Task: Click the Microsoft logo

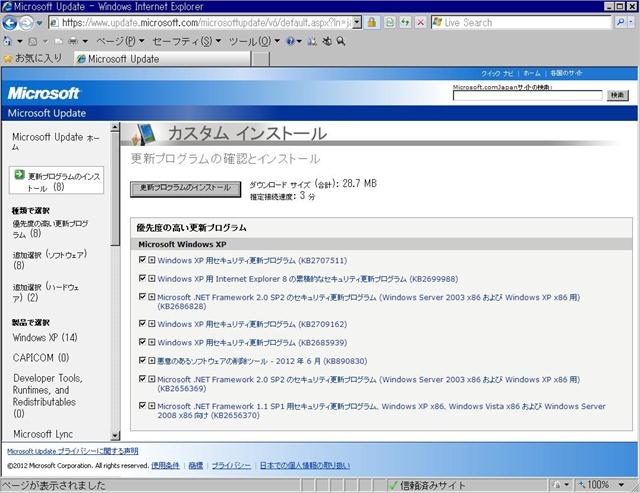Action: click(x=43, y=93)
